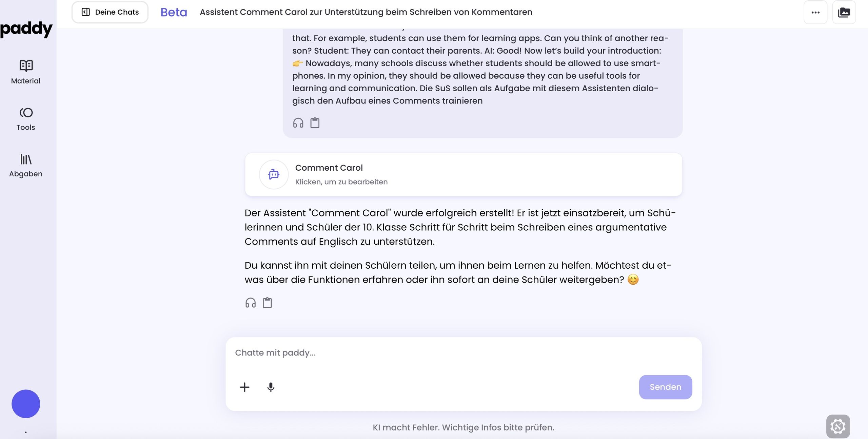This screenshot has width=868, height=439.
Task: Click the gear widget in bottom-right corner
Action: [838, 426]
